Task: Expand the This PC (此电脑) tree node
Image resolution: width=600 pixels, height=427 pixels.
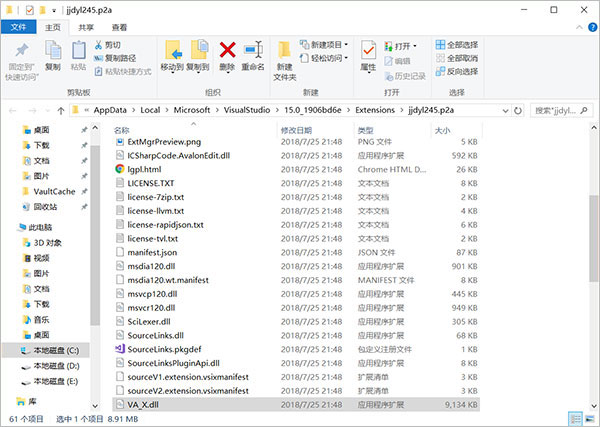Action: [8, 227]
